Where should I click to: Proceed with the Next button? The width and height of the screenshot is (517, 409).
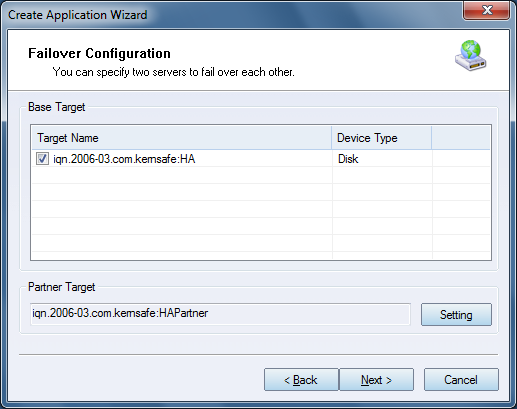(x=376, y=379)
